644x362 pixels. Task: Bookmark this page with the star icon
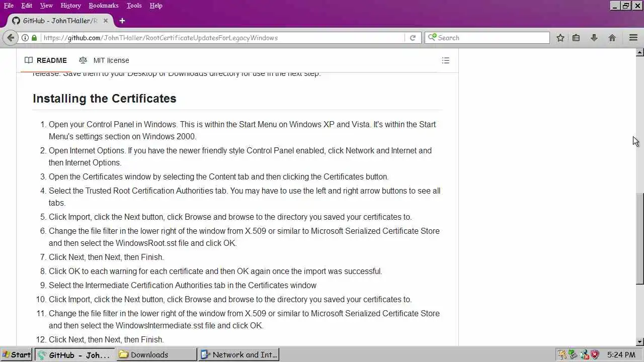(560, 38)
